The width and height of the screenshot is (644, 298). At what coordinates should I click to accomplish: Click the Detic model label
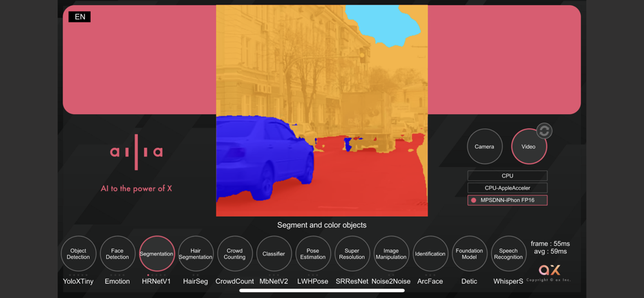click(469, 281)
